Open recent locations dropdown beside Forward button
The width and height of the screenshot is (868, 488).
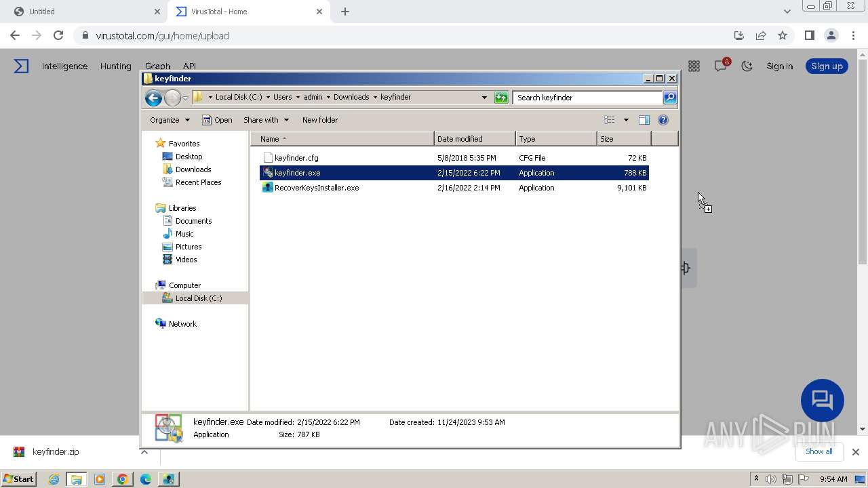[185, 98]
